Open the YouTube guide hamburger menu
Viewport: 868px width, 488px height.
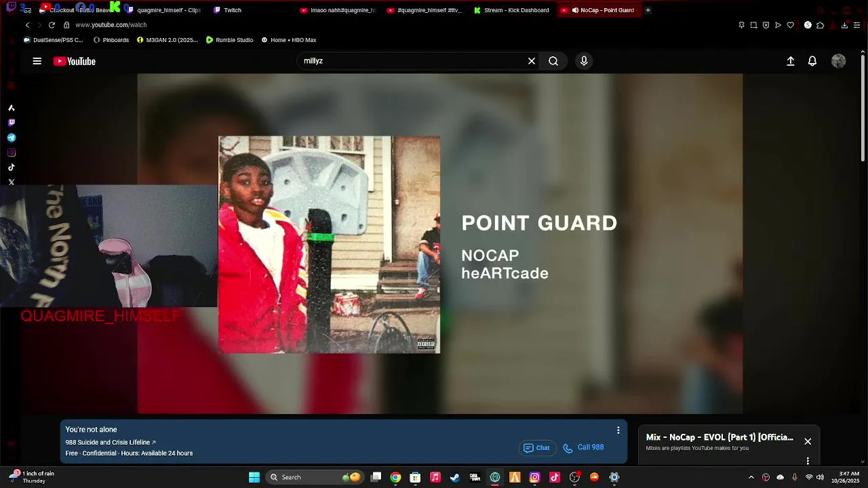37,61
